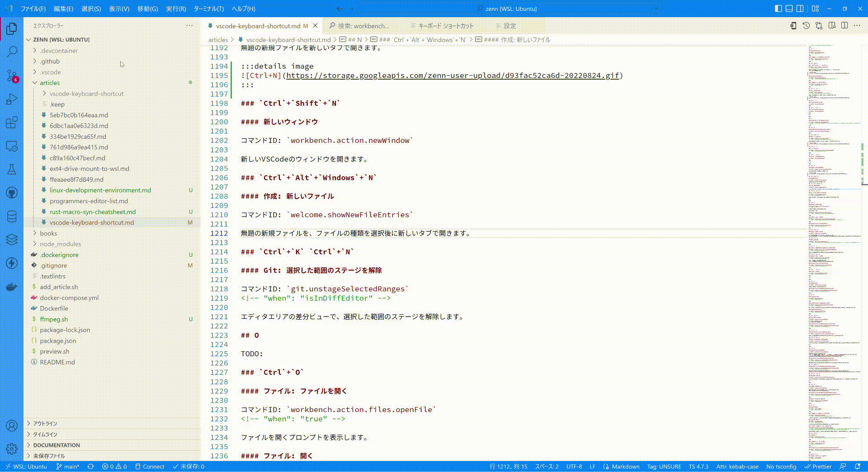868x472 pixels.
Task: Close the vscode-keyboard-shortcut.md tab
Action: [315, 26]
